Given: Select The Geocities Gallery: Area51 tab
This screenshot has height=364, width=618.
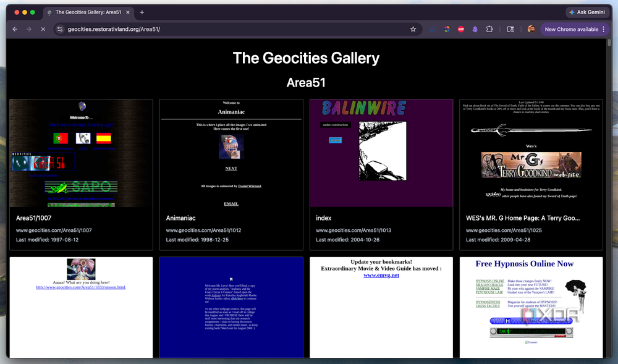Looking at the screenshot, I should click(x=88, y=12).
